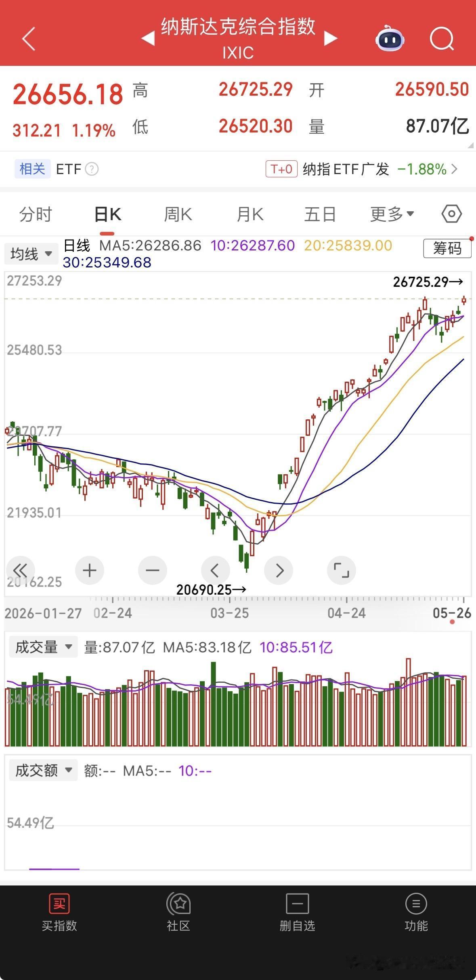Viewport: 476px width, 980px height.
Task: Open the ETF help question mark
Action: (x=92, y=169)
